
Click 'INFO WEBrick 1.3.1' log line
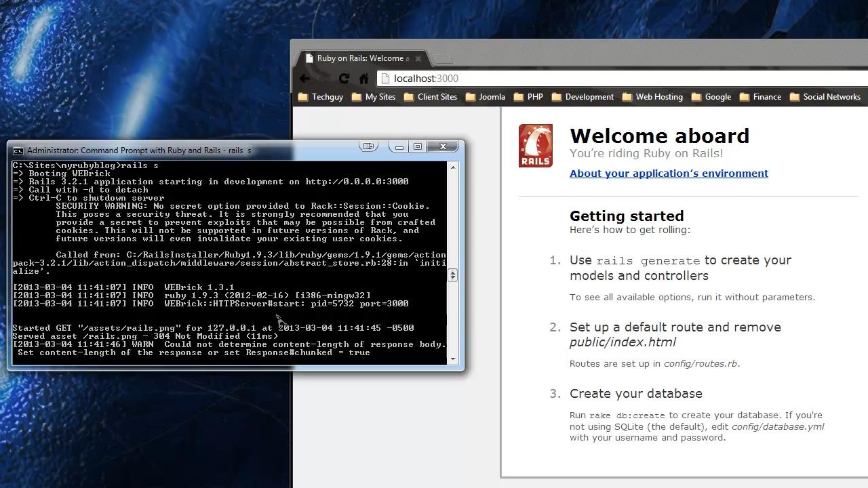click(x=123, y=287)
